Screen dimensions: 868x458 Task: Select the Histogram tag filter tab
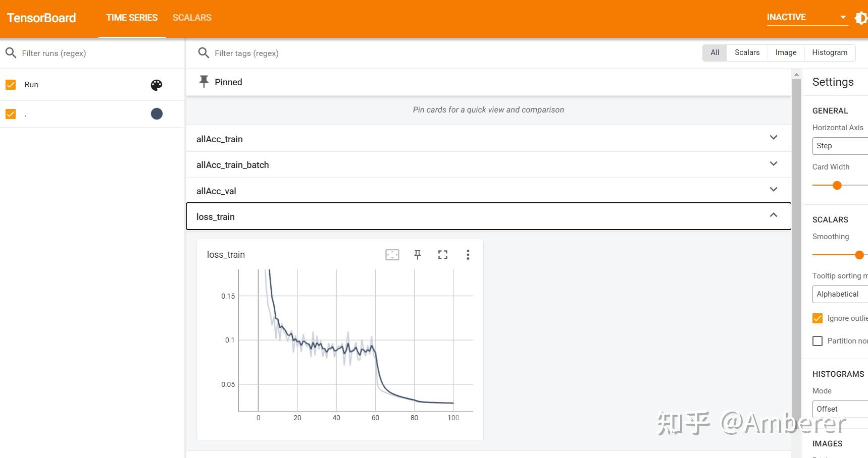click(830, 52)
